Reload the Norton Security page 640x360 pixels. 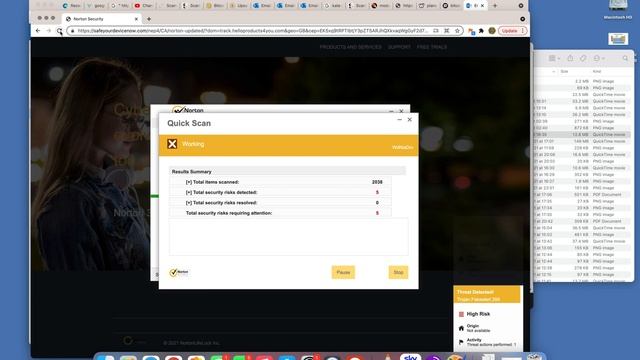click(x=60, y=31)
